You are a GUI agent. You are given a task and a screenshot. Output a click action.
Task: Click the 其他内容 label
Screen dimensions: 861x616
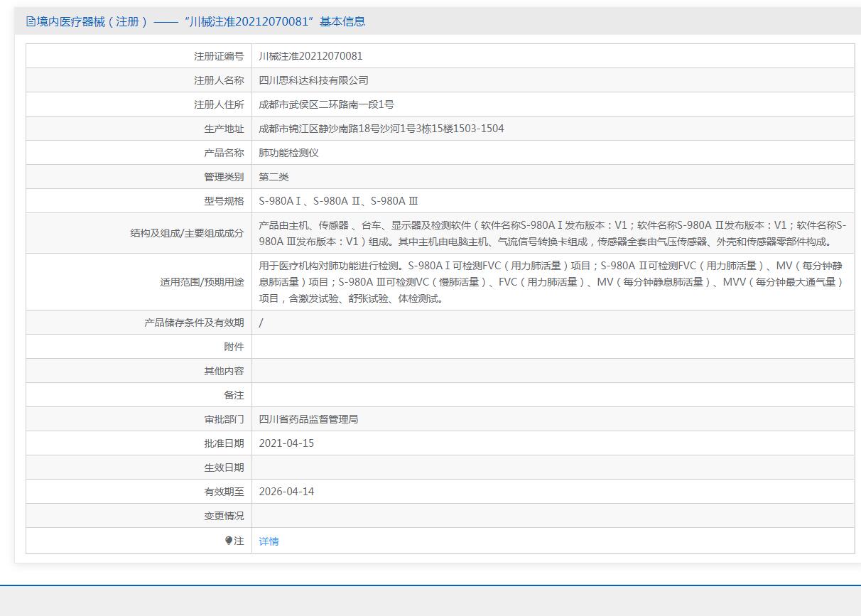click(224, 371)
